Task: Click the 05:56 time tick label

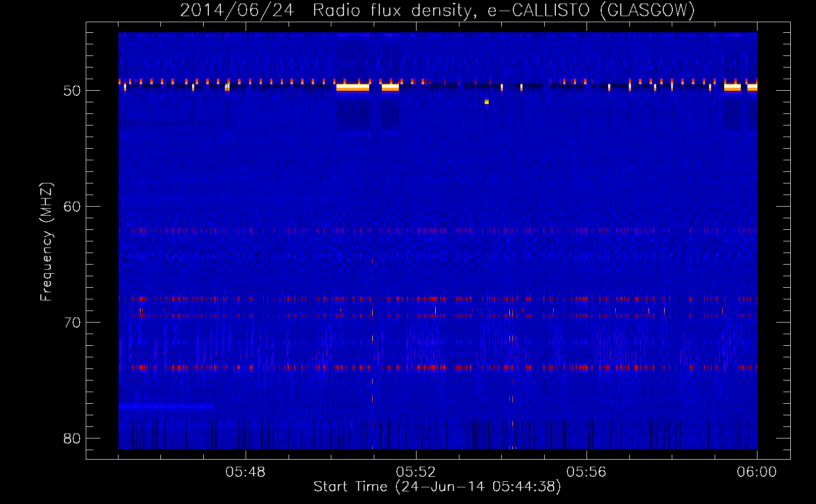Action: click(587, 472)
